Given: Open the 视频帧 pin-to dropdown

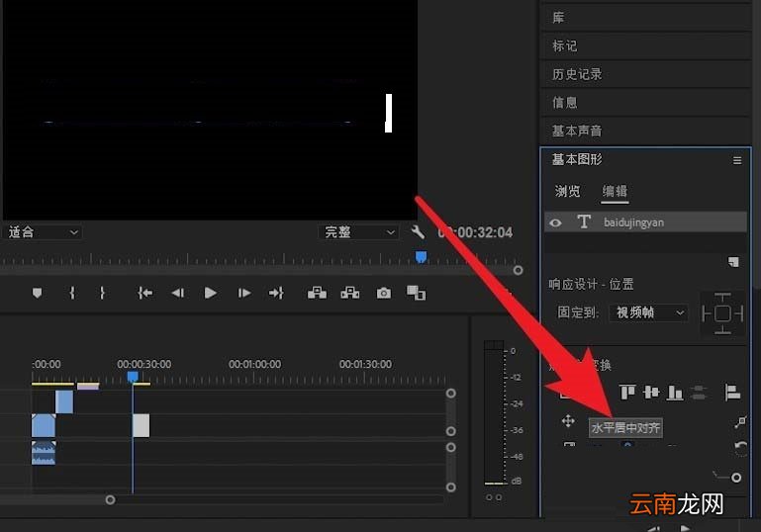Looking at the screenshot, I should pyautogui.click(x=648, y=312).
